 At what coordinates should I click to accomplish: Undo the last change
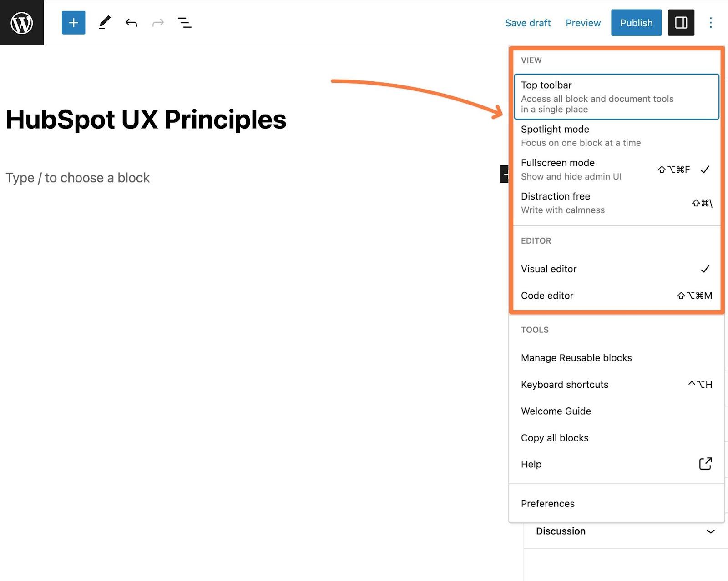[131, 23]
